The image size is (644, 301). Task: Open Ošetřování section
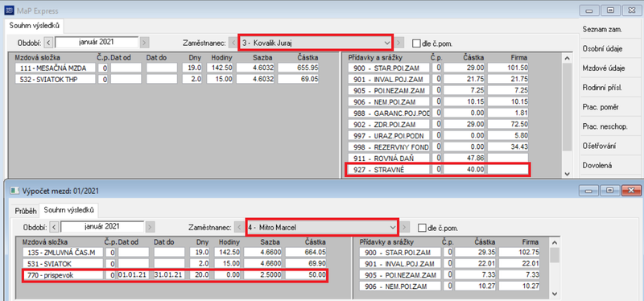pos(599,146)
